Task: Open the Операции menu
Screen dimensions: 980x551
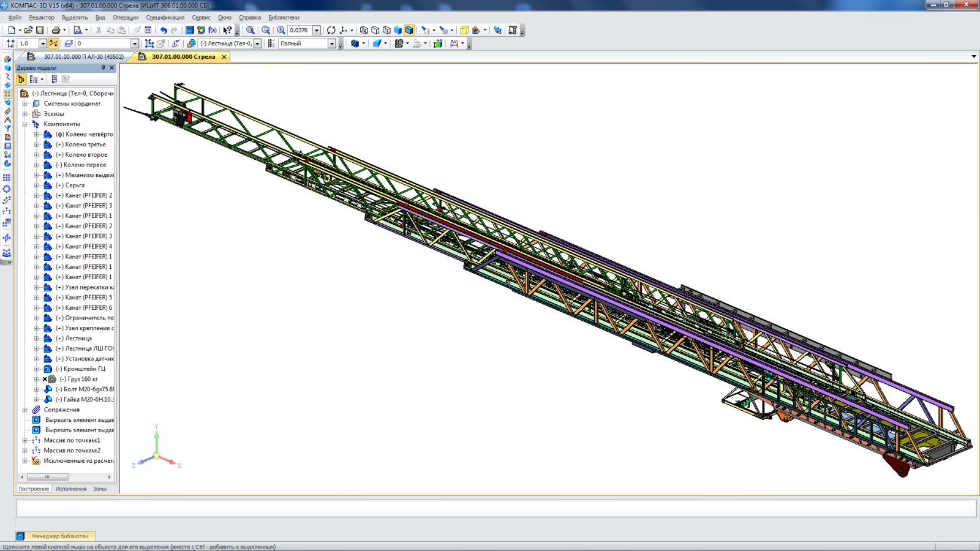Action: [126, 18]
